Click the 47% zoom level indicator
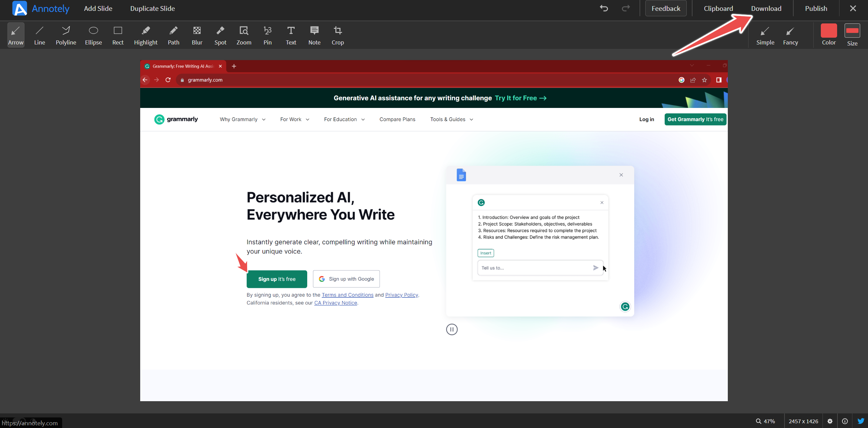Screen dimensions: 868x428 [765, 421]
